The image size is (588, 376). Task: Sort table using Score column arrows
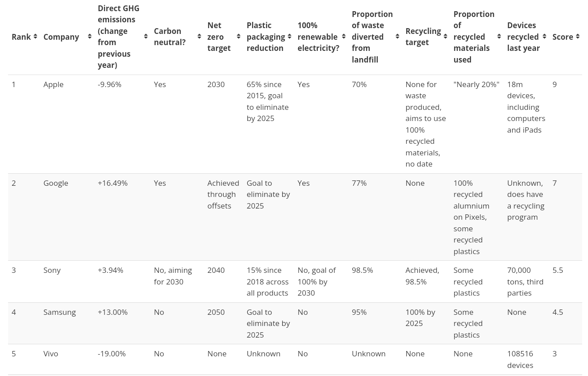578,37
